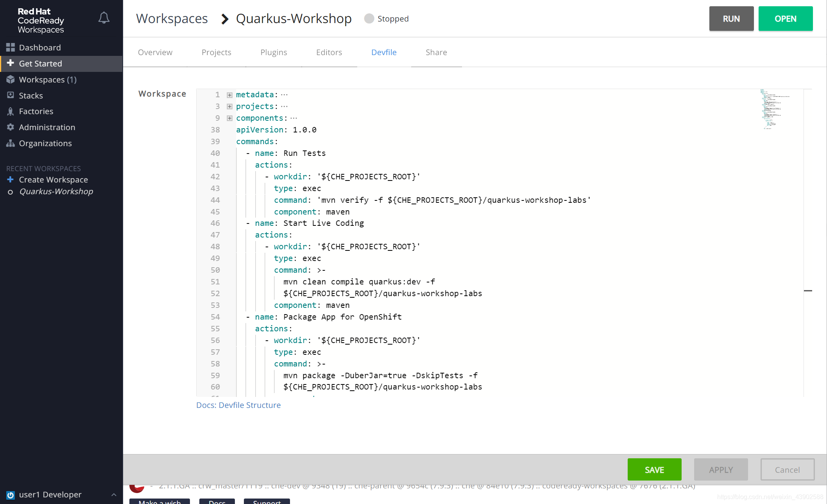Click the Quarkus-Workshop workspace title

click(294, 18)
